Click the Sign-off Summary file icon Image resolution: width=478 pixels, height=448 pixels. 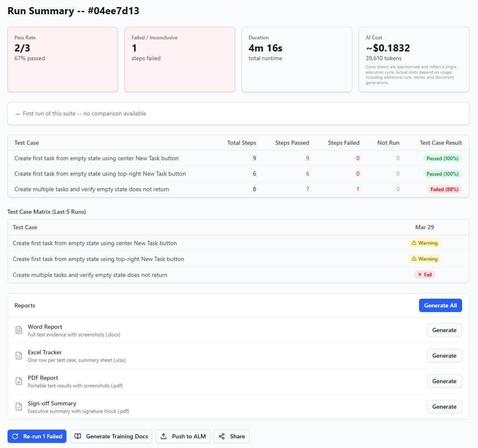click(19, 406)
